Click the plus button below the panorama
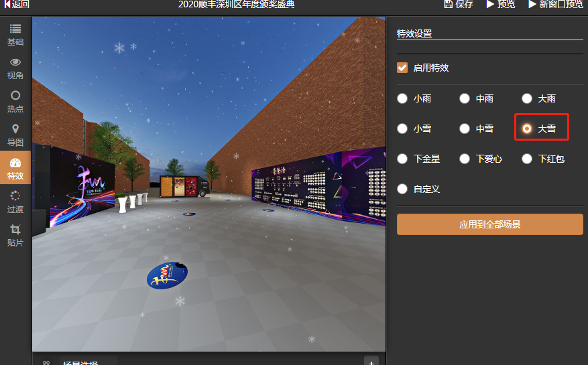Image resolution: width=588 pixels, height=365 pixels. coord(371,361)
